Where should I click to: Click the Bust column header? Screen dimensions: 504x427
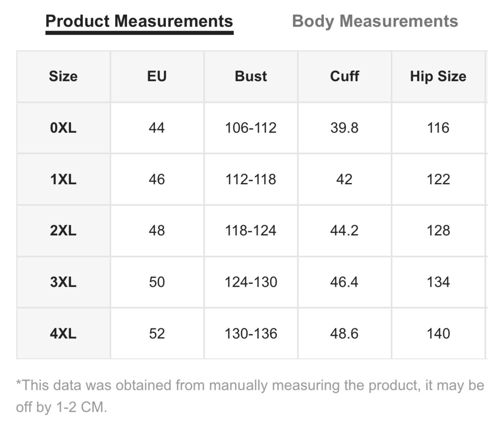(x=251, y=76)
